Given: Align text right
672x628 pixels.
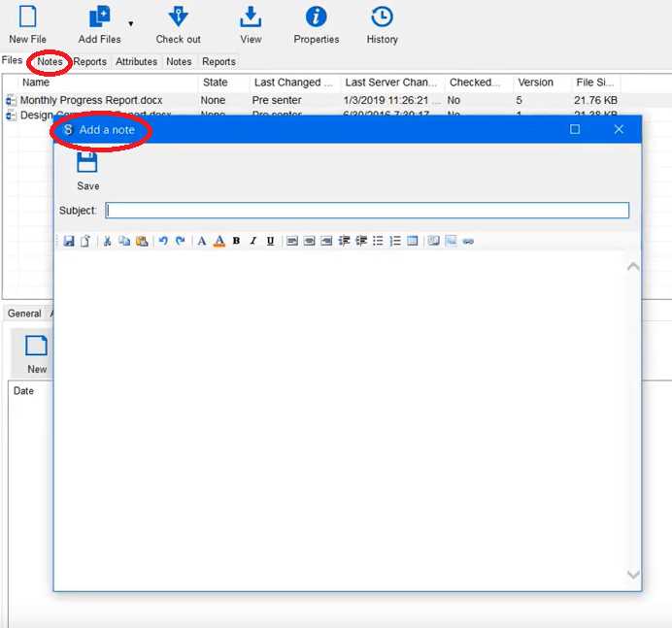Looking at the screenshot, I should [326, 241].
